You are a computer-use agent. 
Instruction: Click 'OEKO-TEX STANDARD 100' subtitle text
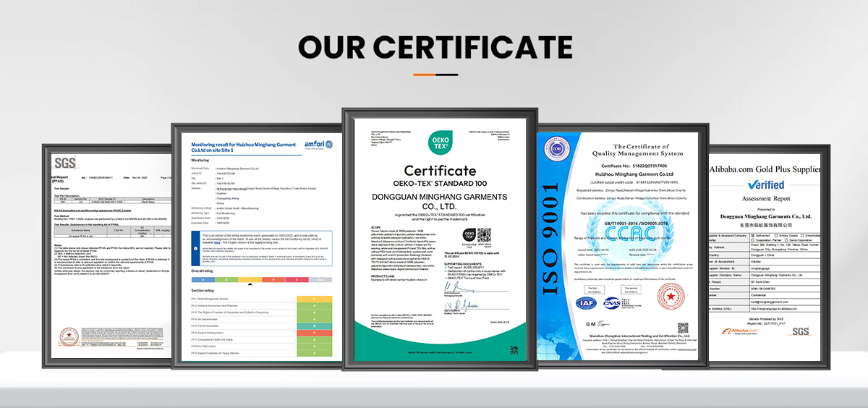click(x=440, y=185)
